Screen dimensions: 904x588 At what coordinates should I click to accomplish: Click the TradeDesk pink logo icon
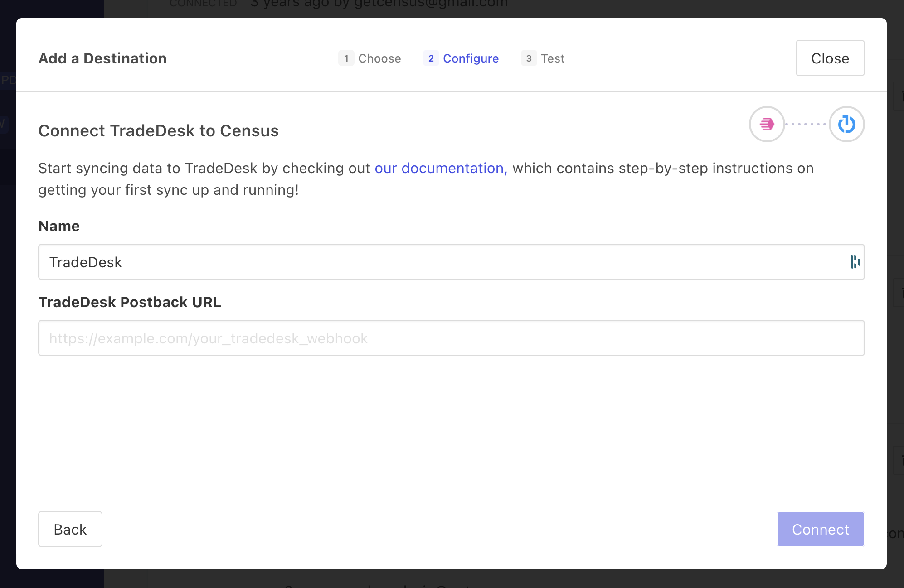point(767,124)
